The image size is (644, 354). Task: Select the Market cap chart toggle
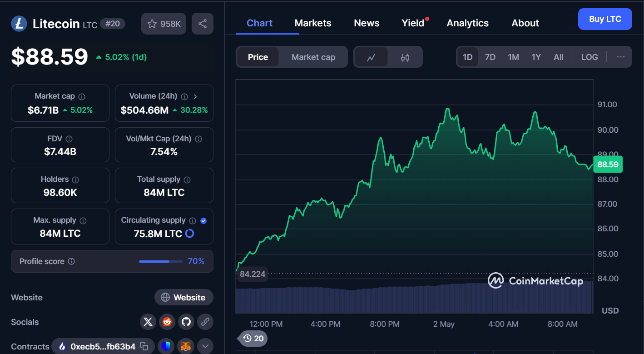point(313,57)
